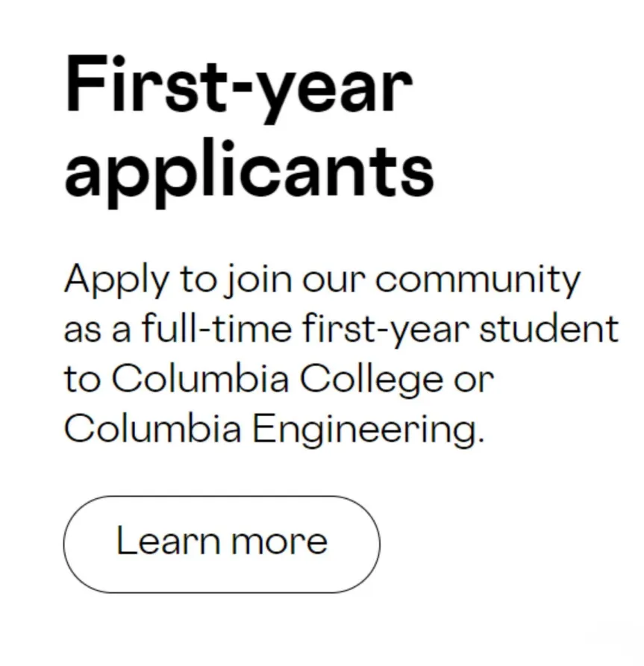The image size is (644, 666).
Task: Click the First-year applicants heading
Action: click(248, 125)
